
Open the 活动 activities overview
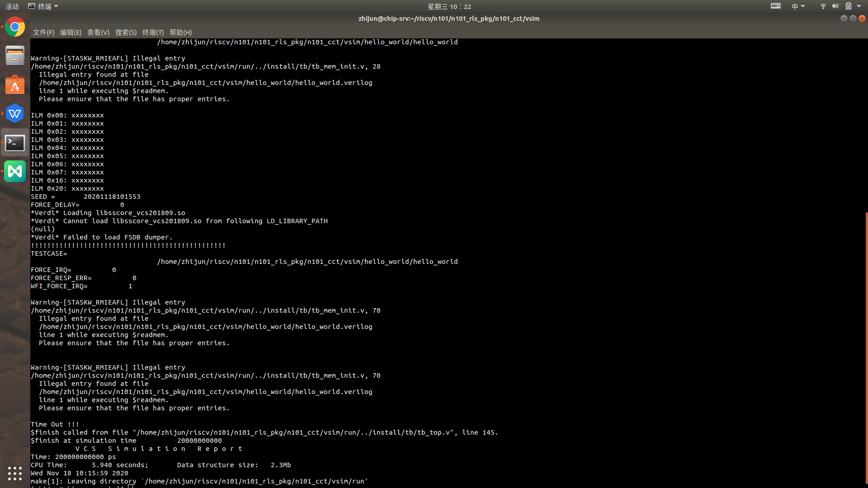click(x=12, y=6)
